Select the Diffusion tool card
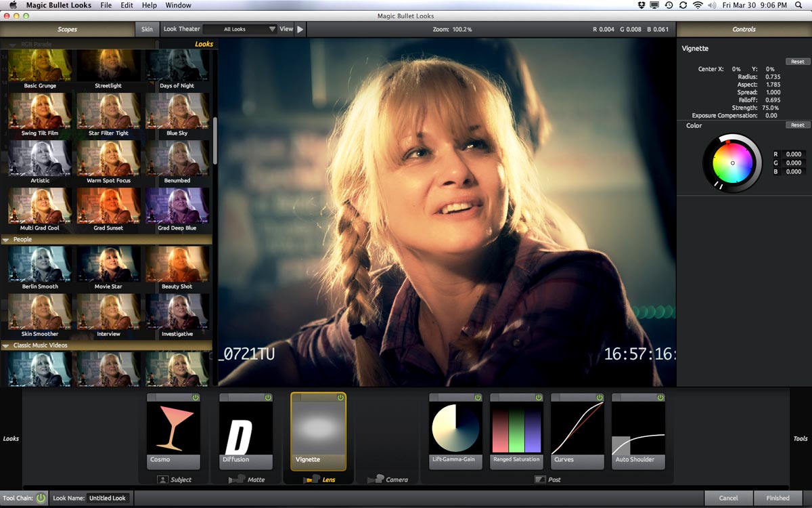 [246, 428]
